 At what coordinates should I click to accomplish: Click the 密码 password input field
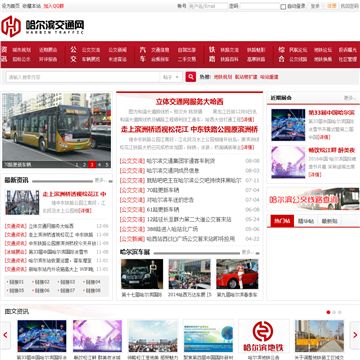pos(260,6)
